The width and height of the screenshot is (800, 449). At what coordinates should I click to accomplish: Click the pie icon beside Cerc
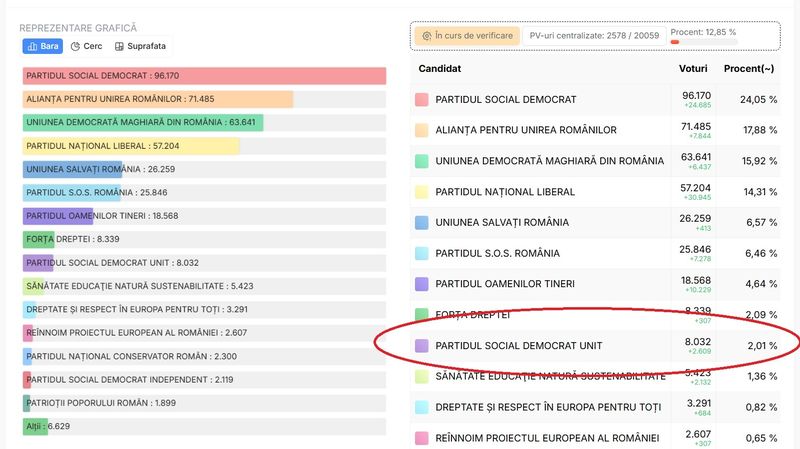pos(75,46)
